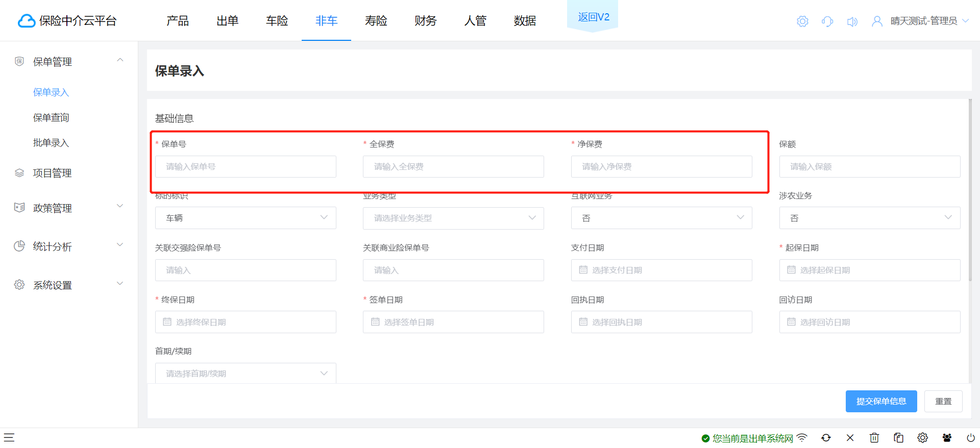This screenshot has height=448, width=980.
Task: Click the 提交保单信息 button
Action: (x=881, y=401)
